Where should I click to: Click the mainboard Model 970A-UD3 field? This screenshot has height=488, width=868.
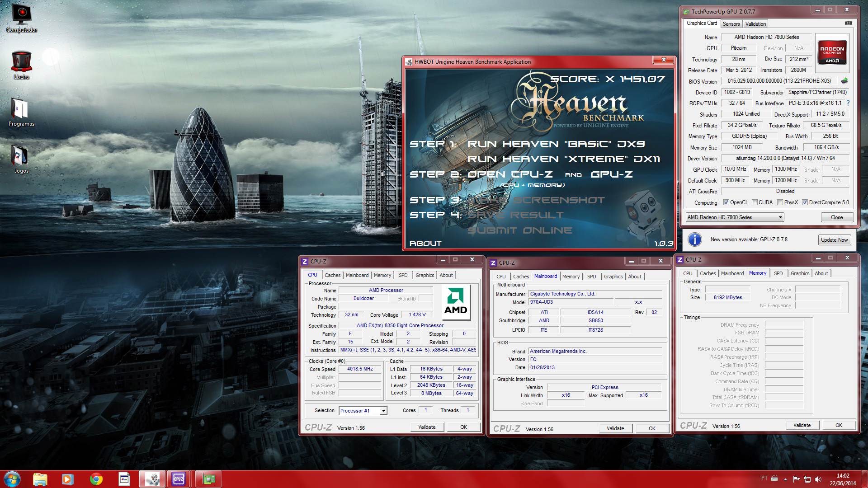click(571, 302)
